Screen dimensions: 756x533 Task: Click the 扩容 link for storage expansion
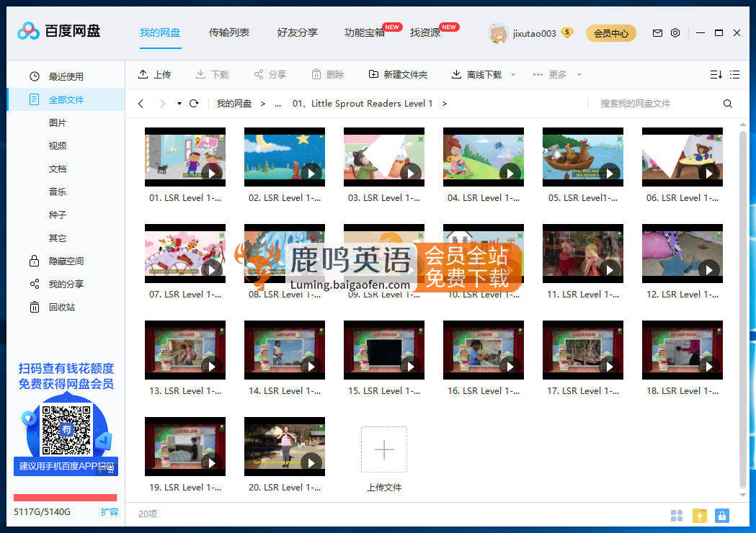(x=110, y=511)
